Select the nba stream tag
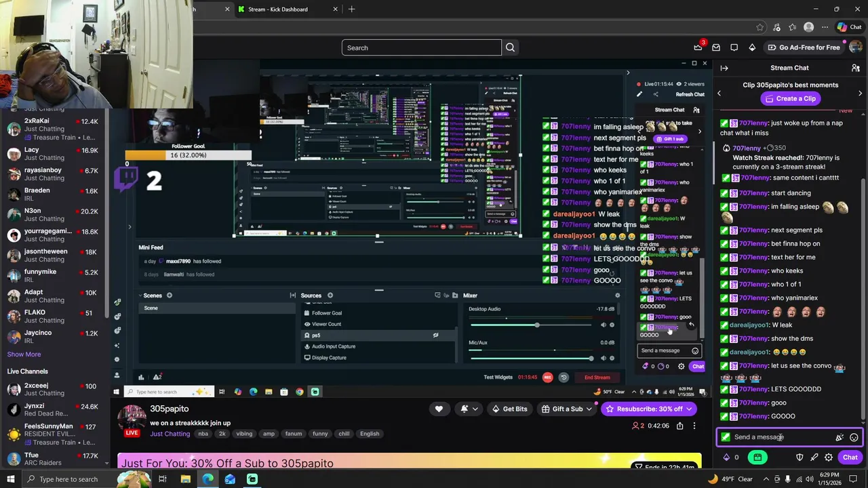Image resolution: width=868 pixels, height=488 pixels. click(203, 434)
